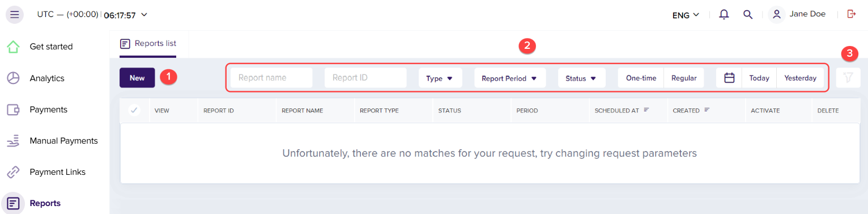Open search via magnifier icon
Viewport: 868px width, 214px height.
(x=748, y=15)
